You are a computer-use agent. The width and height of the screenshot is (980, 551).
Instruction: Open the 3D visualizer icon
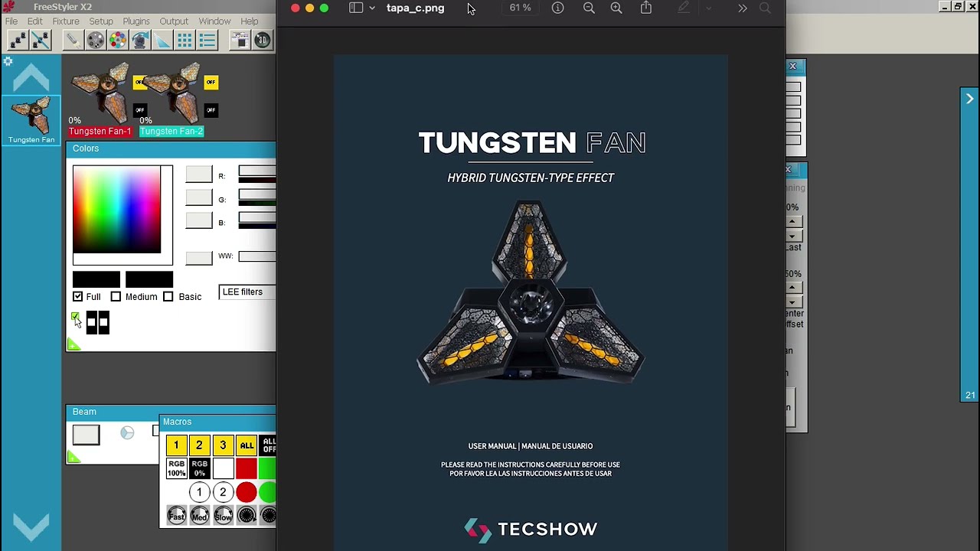[262, 40]
